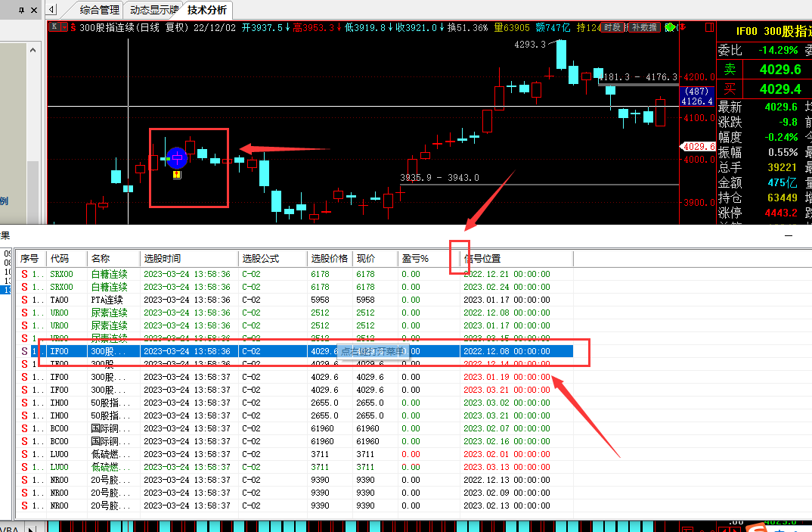Image resolution: width=812 pixels, height=532 pixels.
Task: Minimize the results panel with the dash button
Action: click(x=788, y=235)
